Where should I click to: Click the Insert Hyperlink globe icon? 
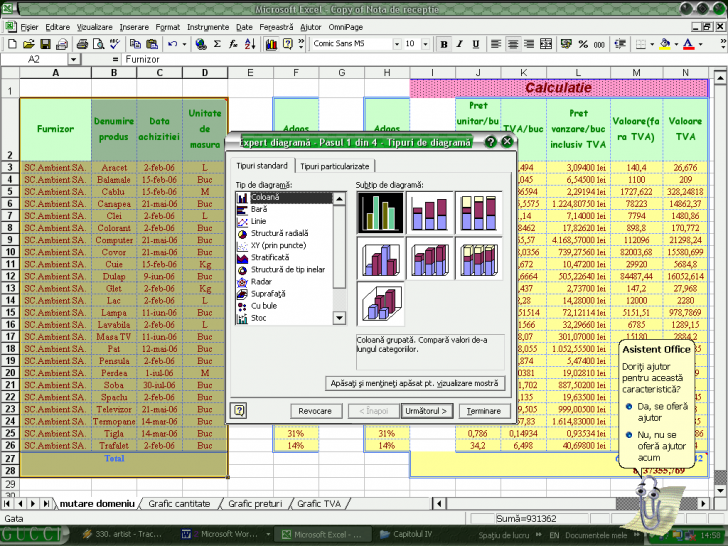click(201, 44)
